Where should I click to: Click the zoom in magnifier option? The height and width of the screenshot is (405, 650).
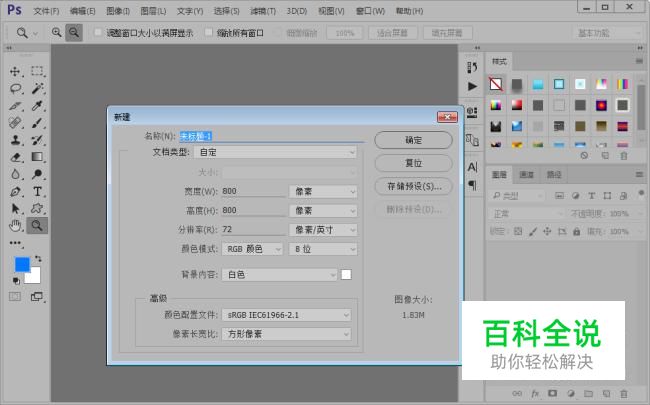coord(56,32)
